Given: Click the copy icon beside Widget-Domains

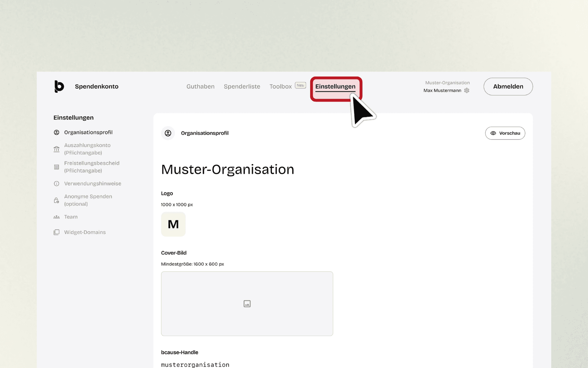Looking at the screenshot, I should (57, 232).
